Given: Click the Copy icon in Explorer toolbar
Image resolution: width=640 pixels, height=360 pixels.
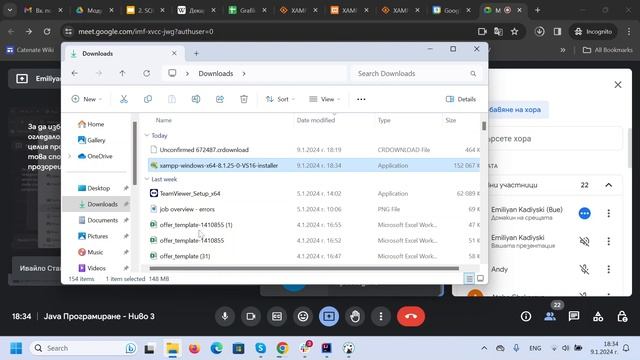Looking at the screenshot, I should pos(148,99).
